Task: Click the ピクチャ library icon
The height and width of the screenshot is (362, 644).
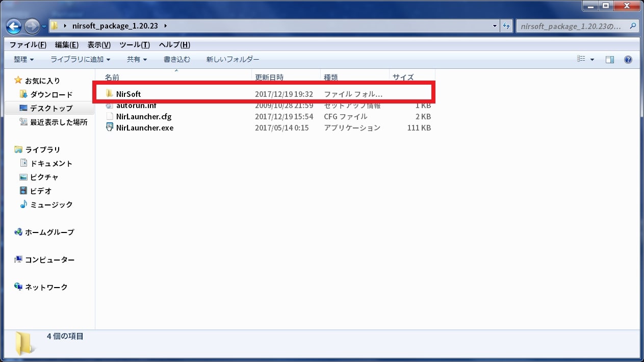Action: [x=23, y=176]
